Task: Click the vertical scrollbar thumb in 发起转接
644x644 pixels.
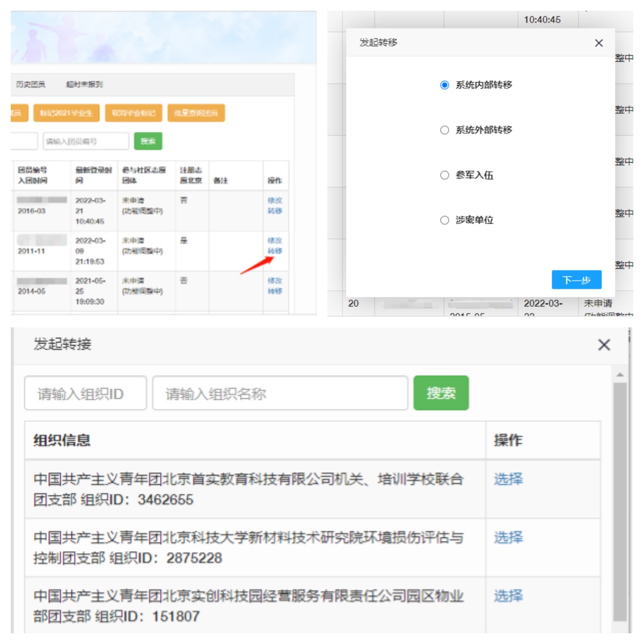Action: (620, 501)
